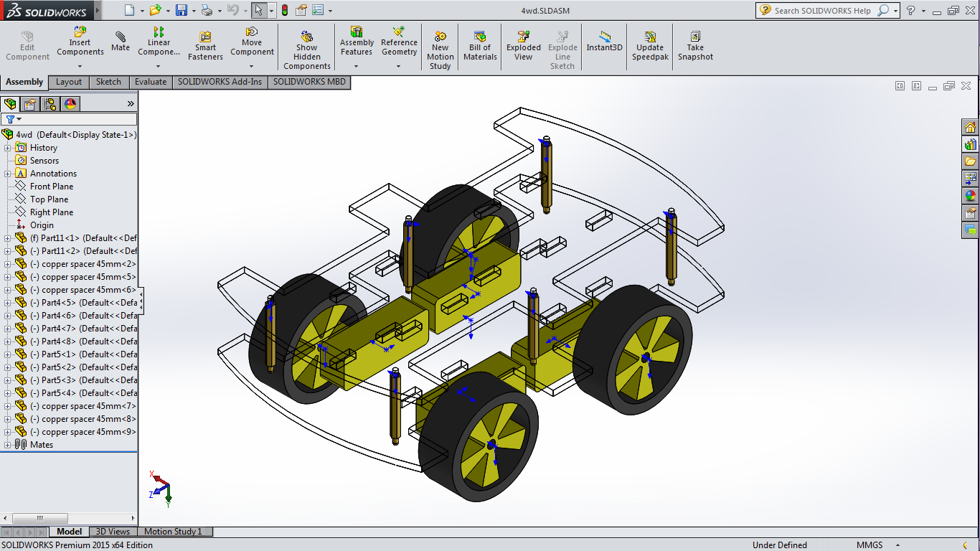Open the Exploded View tool

click(x=523, y=45)
